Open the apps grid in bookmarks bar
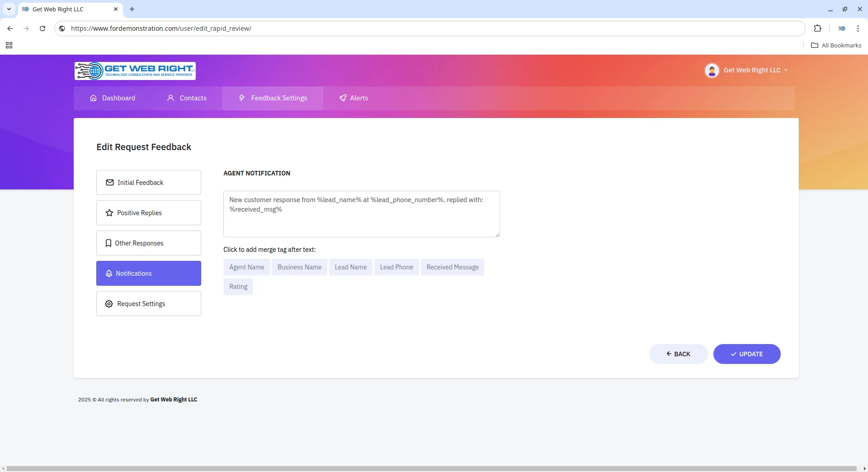Screen dimensions: 868x472 [x=9, y=45]
